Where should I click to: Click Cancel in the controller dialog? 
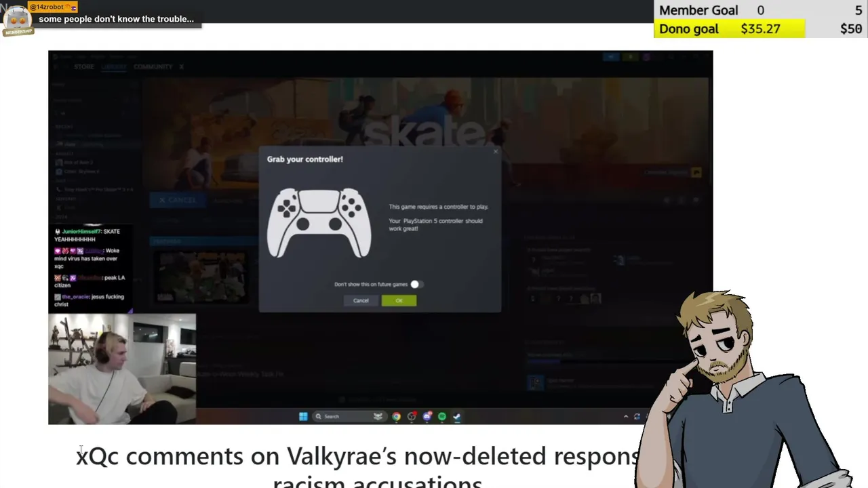[361, 300]
